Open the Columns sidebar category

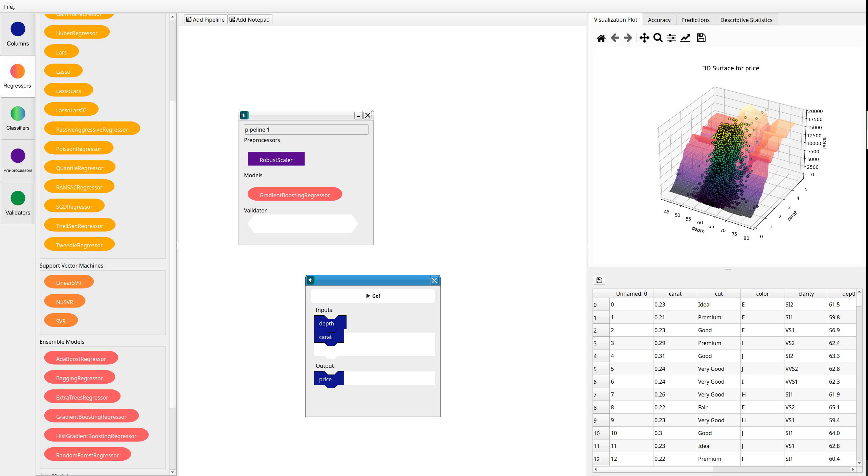[18, 34]
